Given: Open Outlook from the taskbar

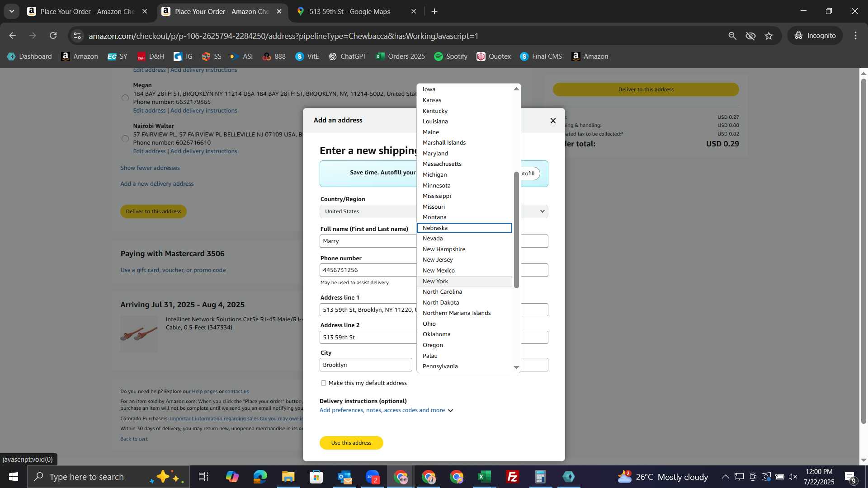Looking at the screenshot, I should click(x=344, y=477).
